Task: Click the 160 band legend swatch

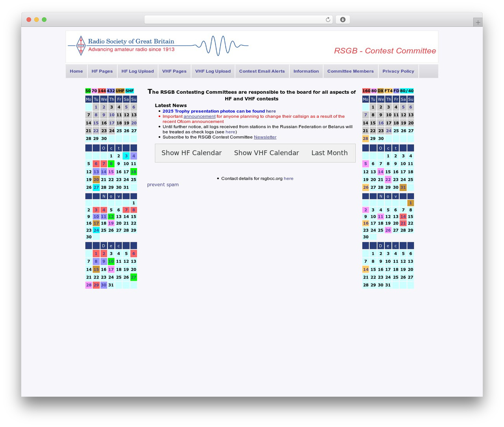Action: tap(366, 91)
